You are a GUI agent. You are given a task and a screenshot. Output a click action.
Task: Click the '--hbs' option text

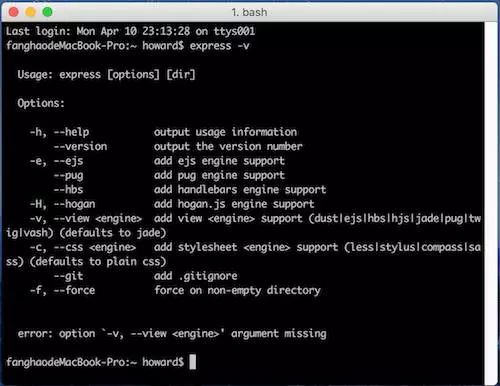point(68,190)
